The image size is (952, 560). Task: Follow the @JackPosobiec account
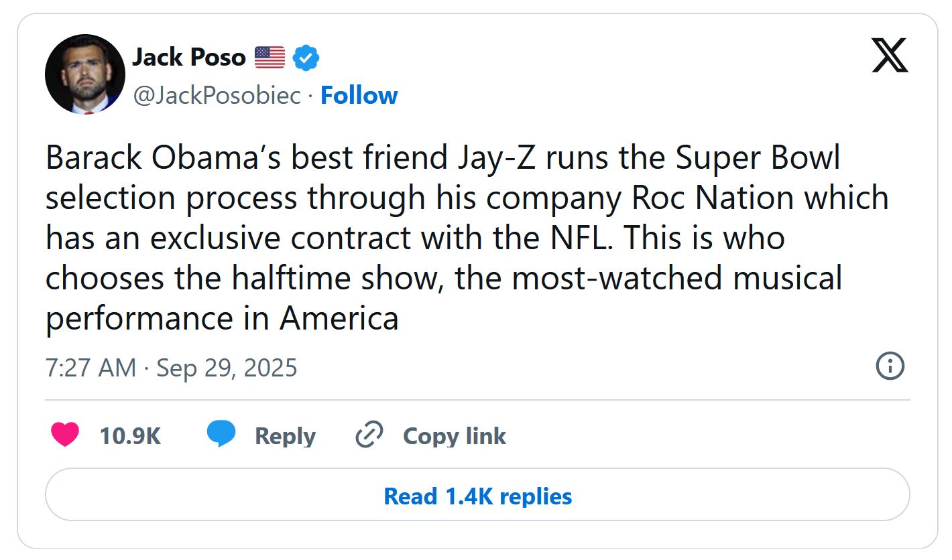pos(359,96)
